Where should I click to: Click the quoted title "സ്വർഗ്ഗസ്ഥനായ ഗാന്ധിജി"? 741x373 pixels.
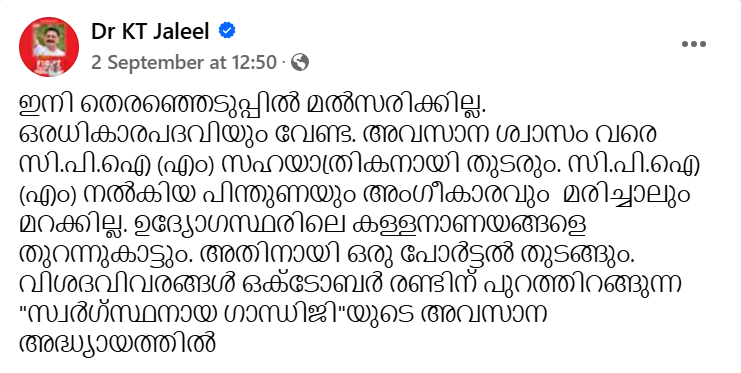pos(183,314)
